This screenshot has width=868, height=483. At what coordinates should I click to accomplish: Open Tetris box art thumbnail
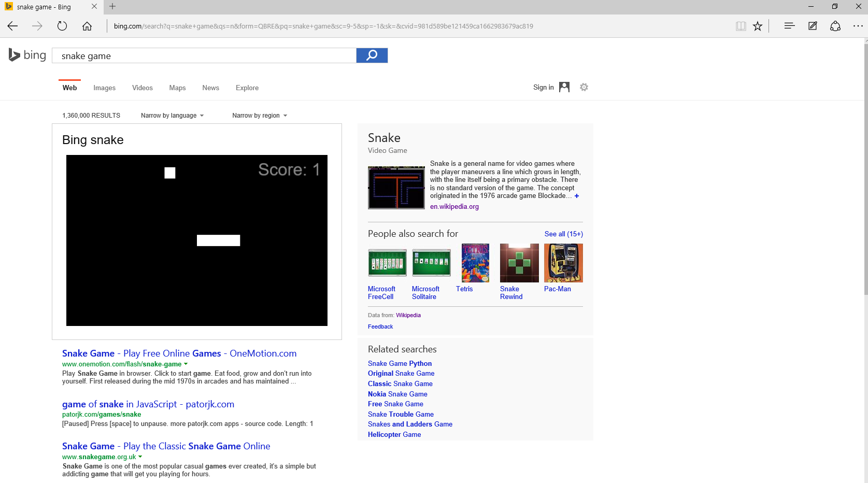(x=475, y=263)
